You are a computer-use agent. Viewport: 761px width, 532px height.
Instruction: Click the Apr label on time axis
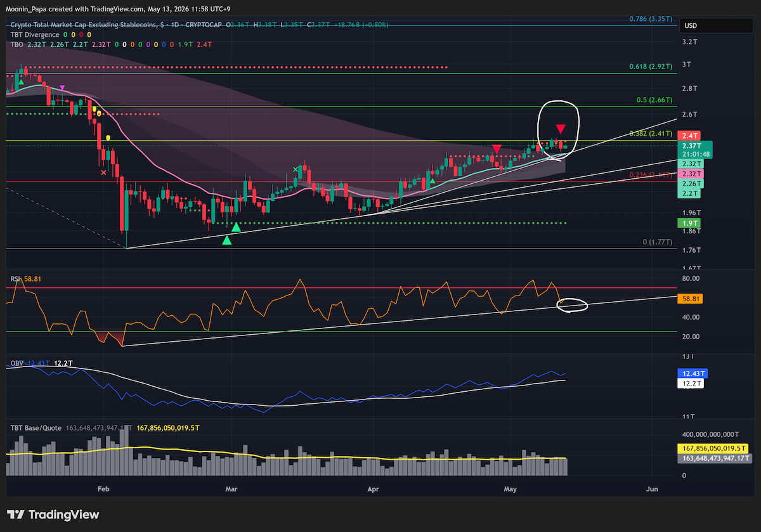(372, 489)
